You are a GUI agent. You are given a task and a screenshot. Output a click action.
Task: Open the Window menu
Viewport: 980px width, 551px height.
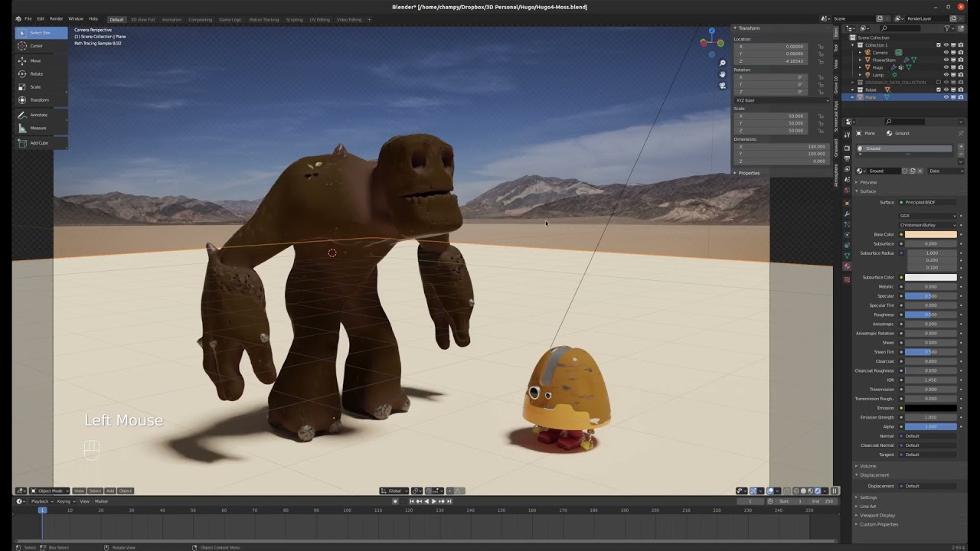pyautogui.click(x=76, y=18)
